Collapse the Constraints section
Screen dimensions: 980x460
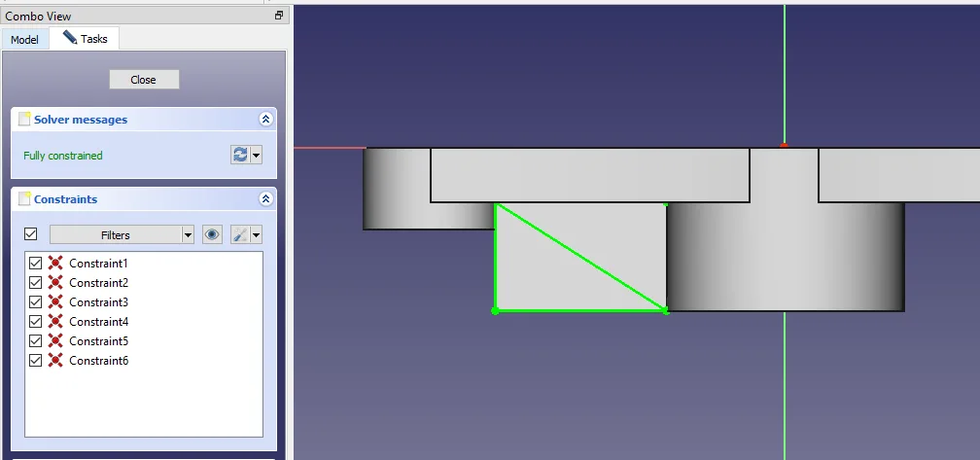click(265, 199)
